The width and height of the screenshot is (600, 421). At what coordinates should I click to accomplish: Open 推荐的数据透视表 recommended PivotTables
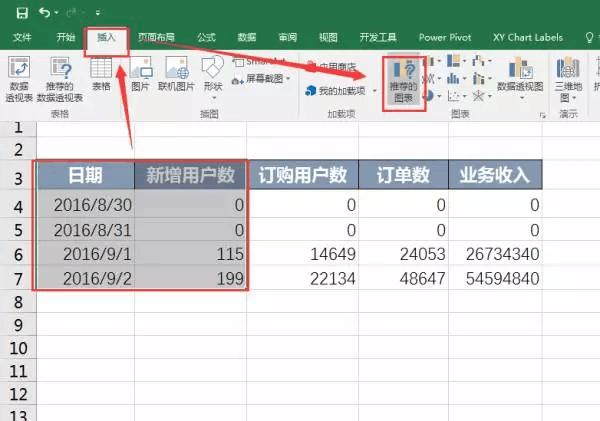pos(60,79)
